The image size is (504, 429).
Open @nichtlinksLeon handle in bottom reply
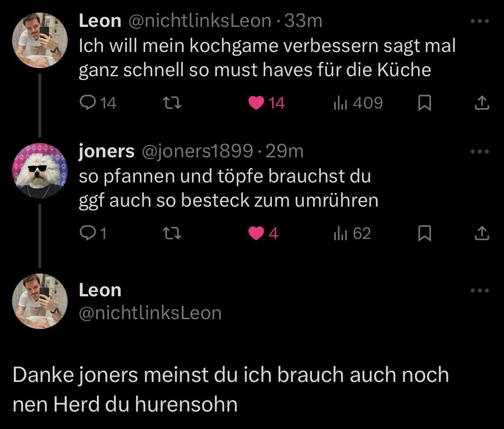pos(150,313)
